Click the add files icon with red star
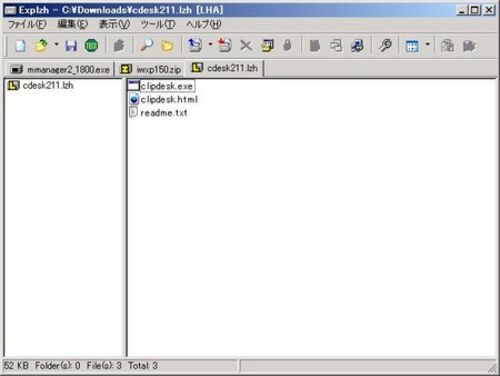 tap(225, 45)
